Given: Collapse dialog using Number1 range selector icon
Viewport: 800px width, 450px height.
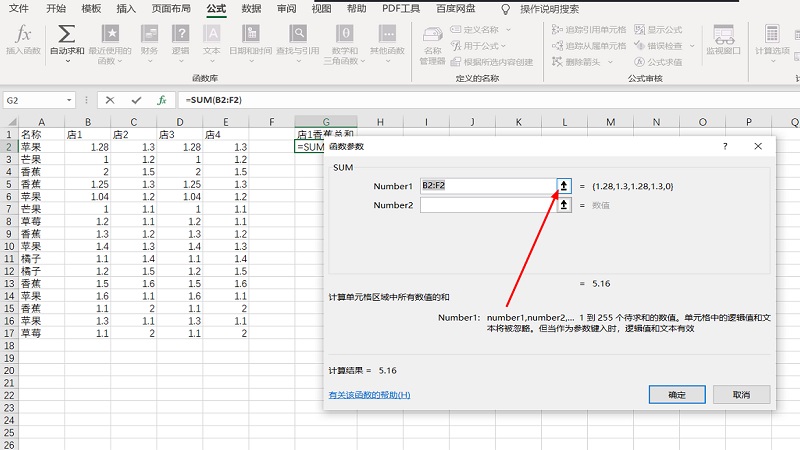Looking at the screenshot, I should click(x=564, y=186).
